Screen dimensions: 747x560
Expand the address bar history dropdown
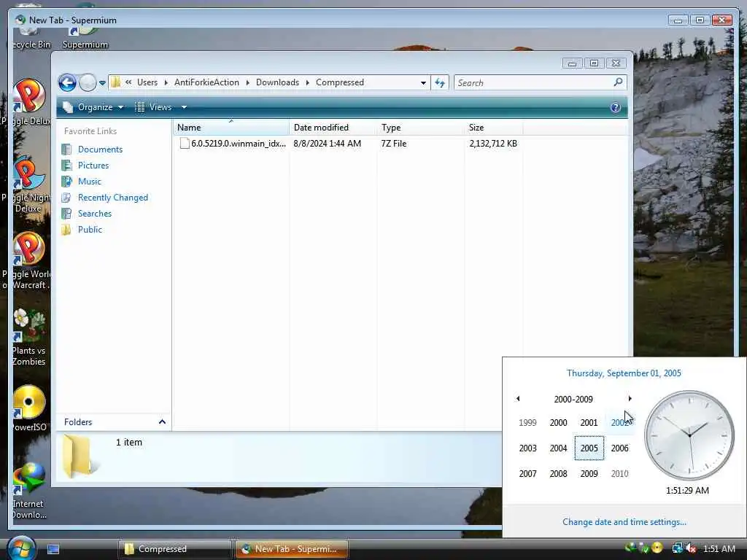[x=423, y=83]
